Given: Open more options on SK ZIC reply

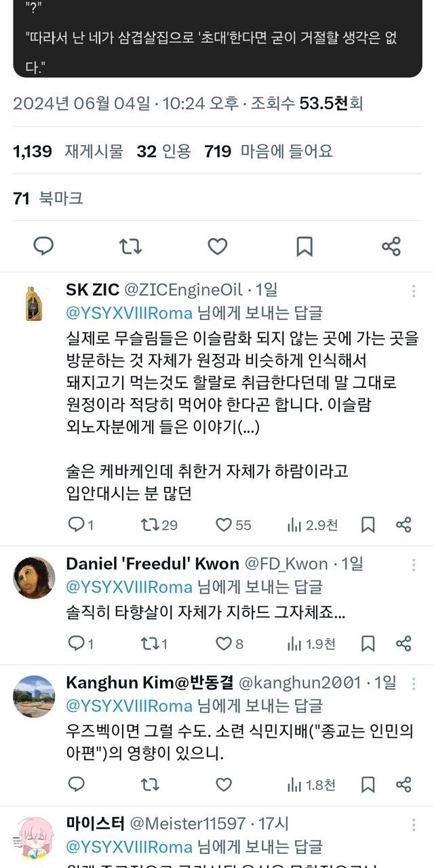Looking at the screenshot, I should pos(414,291).
